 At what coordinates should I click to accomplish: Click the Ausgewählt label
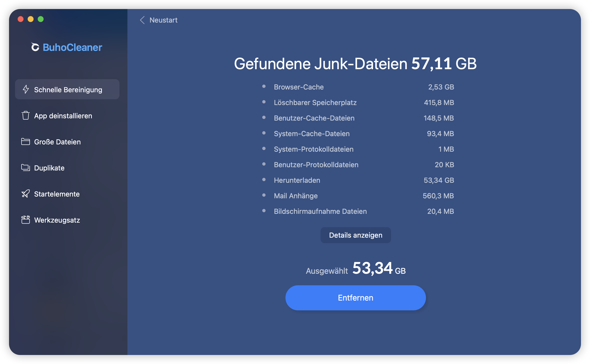pos(327,271)
